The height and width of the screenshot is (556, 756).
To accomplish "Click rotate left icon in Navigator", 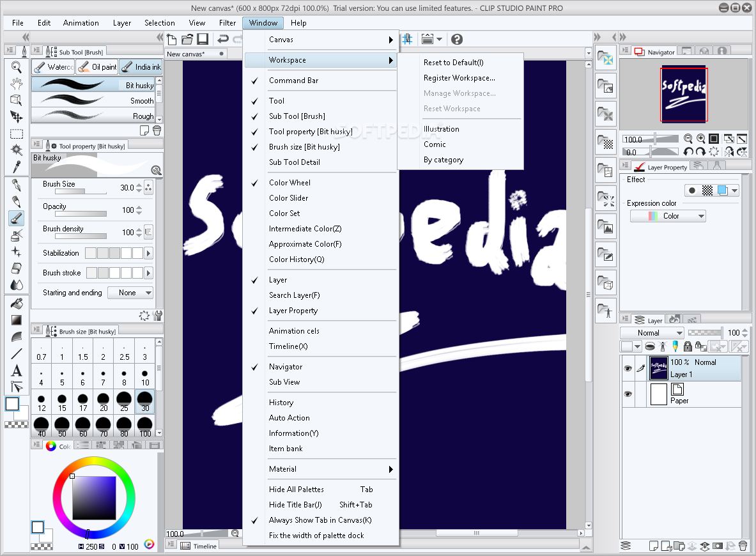I will (x=688, y=152).
